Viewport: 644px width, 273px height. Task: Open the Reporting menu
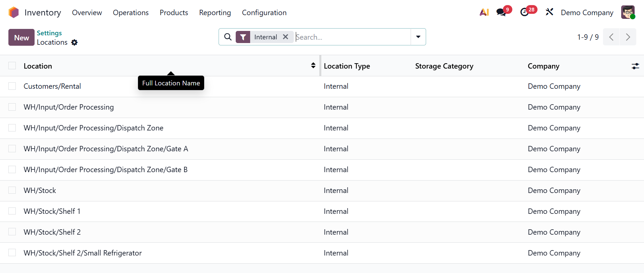tap(215, 12)
